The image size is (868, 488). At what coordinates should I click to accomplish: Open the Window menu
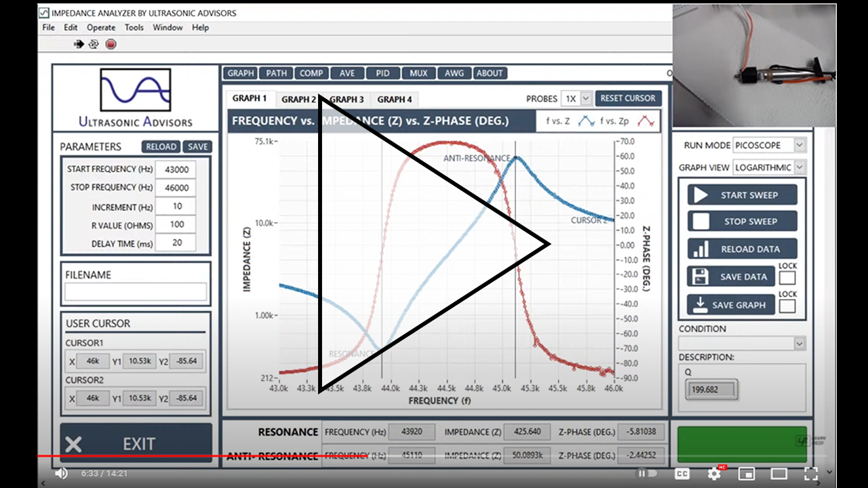pyautogui.click(x=167, y=28)
